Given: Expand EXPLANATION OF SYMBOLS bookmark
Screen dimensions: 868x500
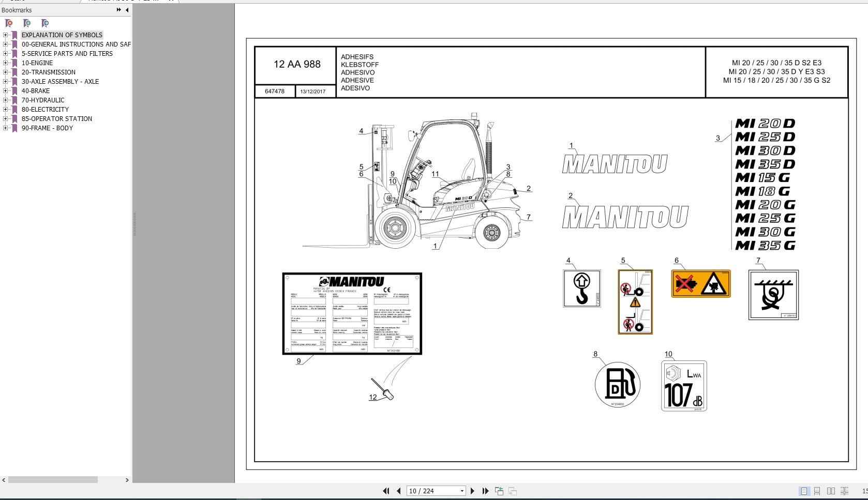Looking at the screenshot, I should [6, 35].
